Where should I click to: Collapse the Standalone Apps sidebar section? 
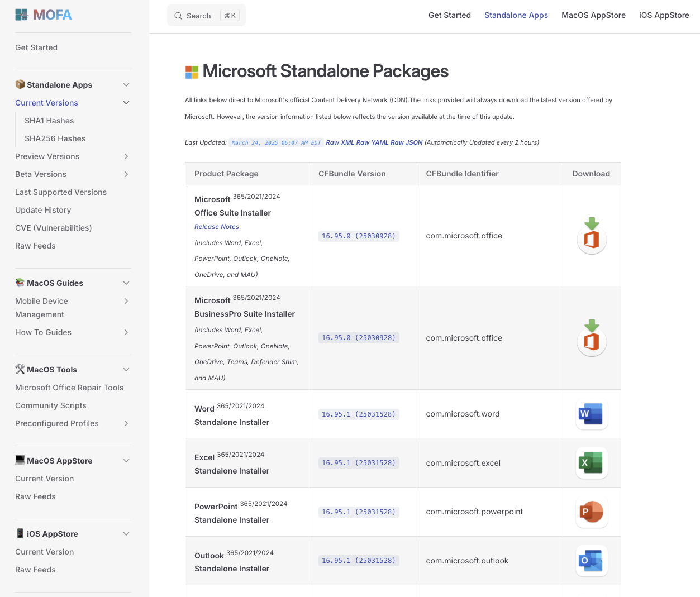[x=126, y=85]
